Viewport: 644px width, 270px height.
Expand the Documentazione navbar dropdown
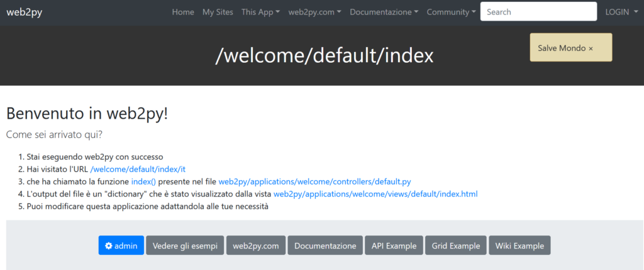pos(384,12)
